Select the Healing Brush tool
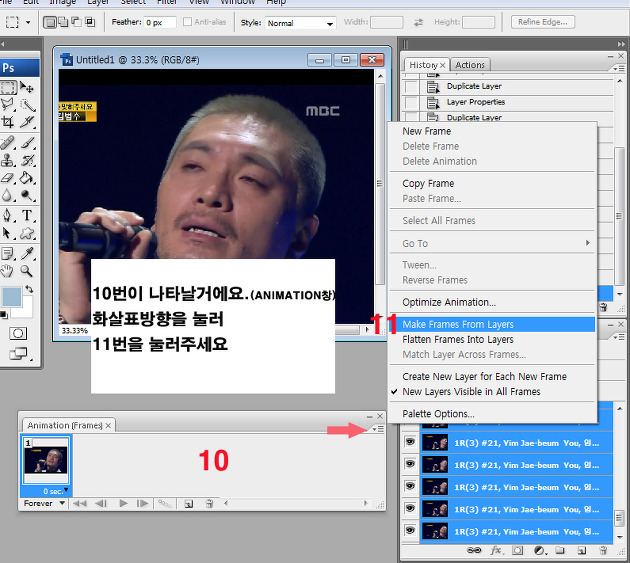The width and height of the screenshot is (630, 563). (x=8, y=143)
